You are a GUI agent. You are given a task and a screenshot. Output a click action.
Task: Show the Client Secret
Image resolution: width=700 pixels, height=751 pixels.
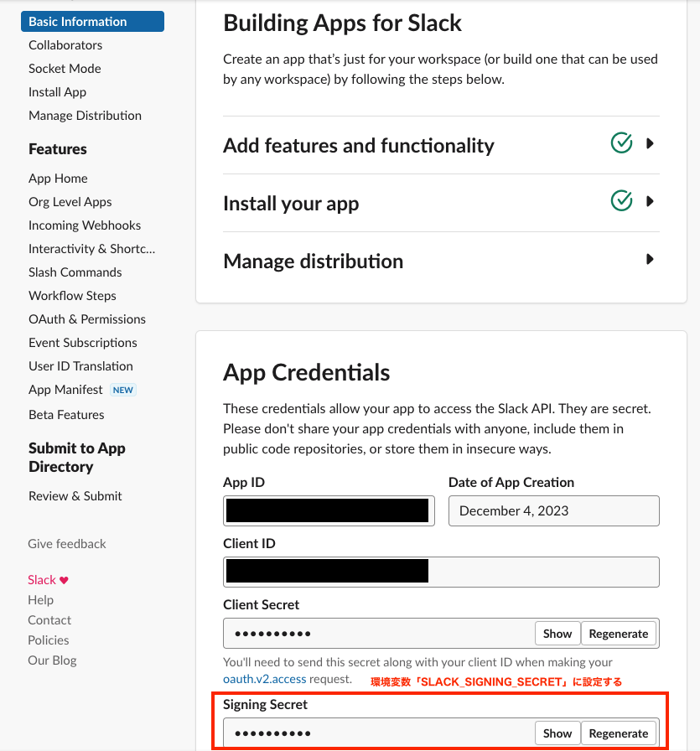[x=557, y=634]
